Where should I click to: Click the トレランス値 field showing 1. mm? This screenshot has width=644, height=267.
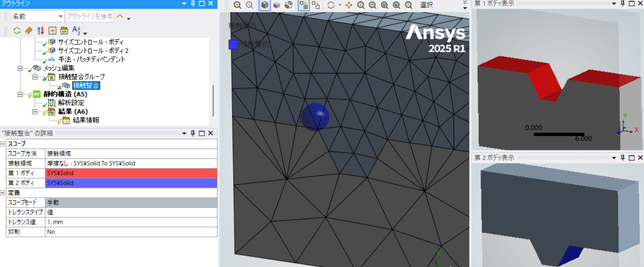click(x=130, y=222)
